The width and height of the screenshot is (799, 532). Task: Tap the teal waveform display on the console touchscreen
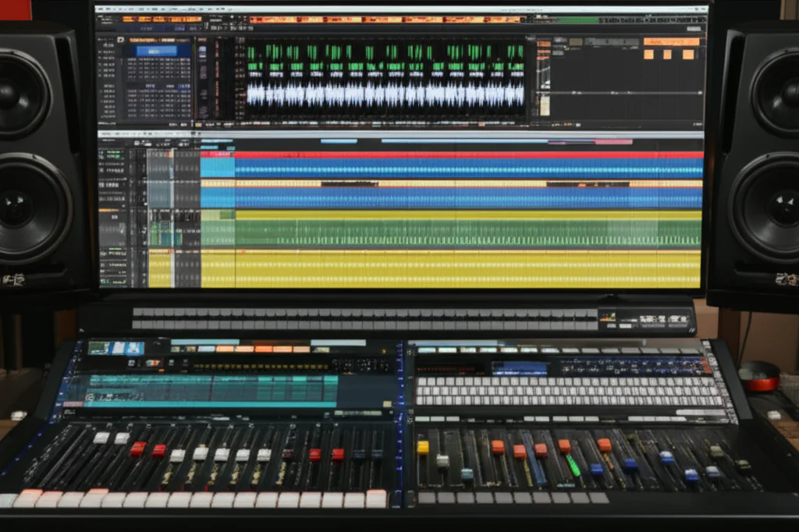[211, 391]
